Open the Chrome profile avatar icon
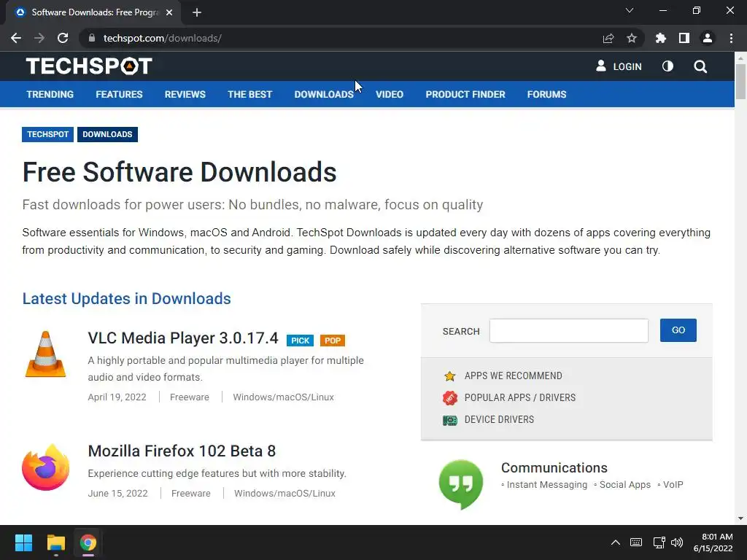The image size is (747, 560). pyautogui.click(x=708, y=38)
